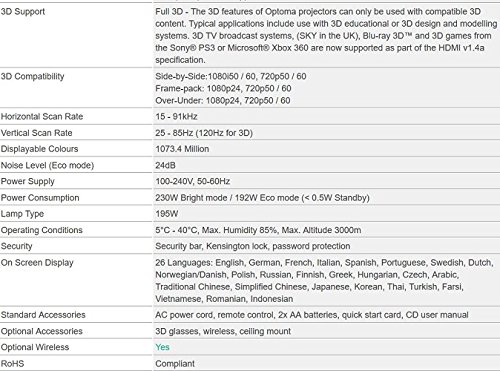Click the Lamp Type label
500x371 pixels.
coord(22,214)
